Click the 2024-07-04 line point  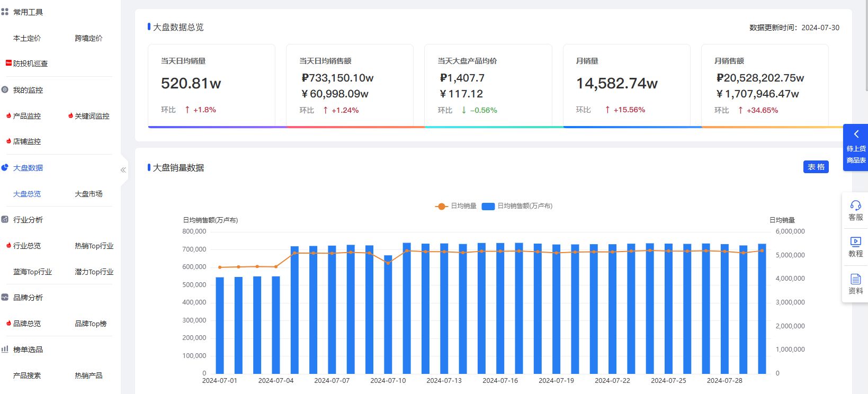[x=276, y=266]
